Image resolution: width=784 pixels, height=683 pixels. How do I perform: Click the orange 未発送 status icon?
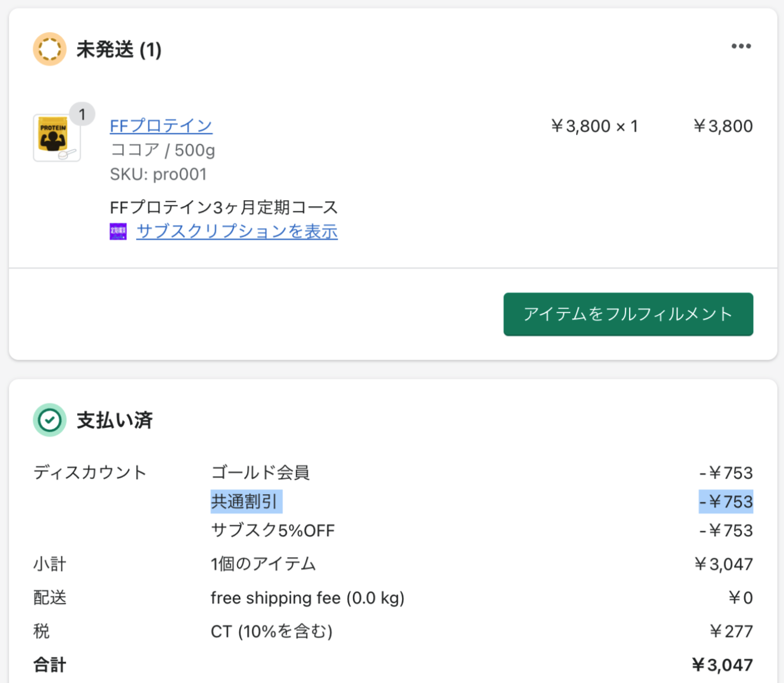pyautogui.click(x=49, y=49)
